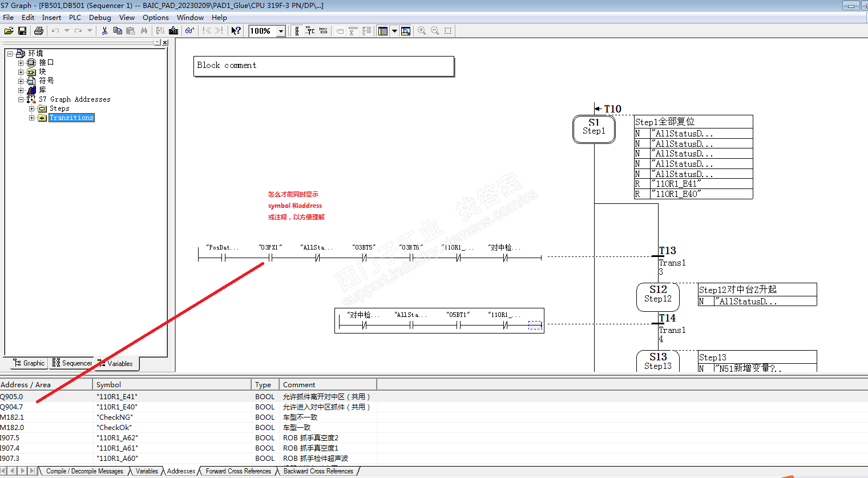Screen dimensions: 868x478
Task: Open the 100% zoom level dropdown
Action: 281,31
